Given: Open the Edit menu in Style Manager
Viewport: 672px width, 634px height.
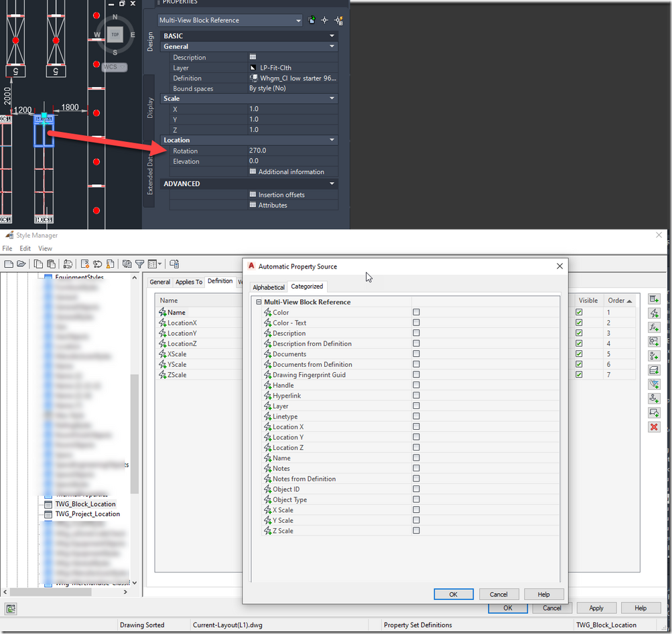Looking at the screenshot, I should (25, 248).
